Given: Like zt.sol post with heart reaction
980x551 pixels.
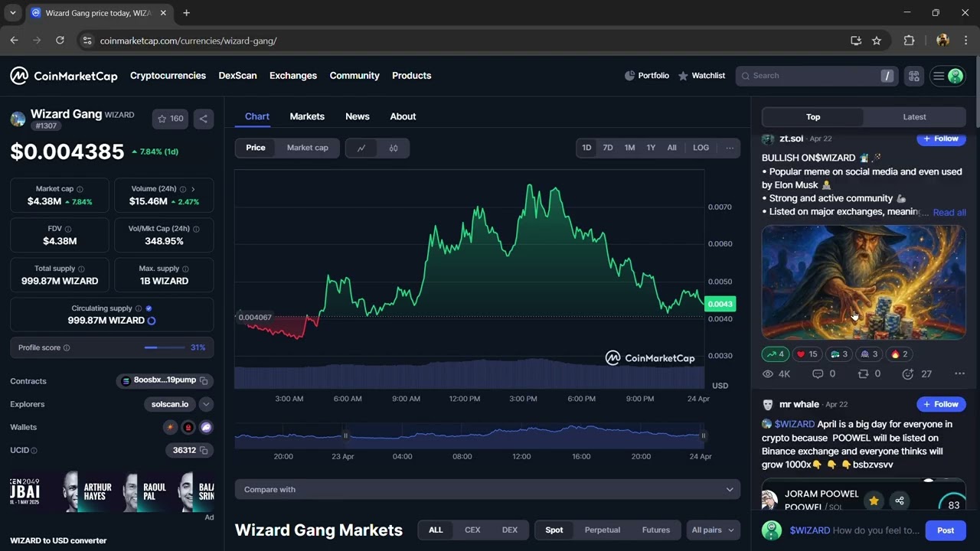Looking at the screenshot, I should 807,354.
